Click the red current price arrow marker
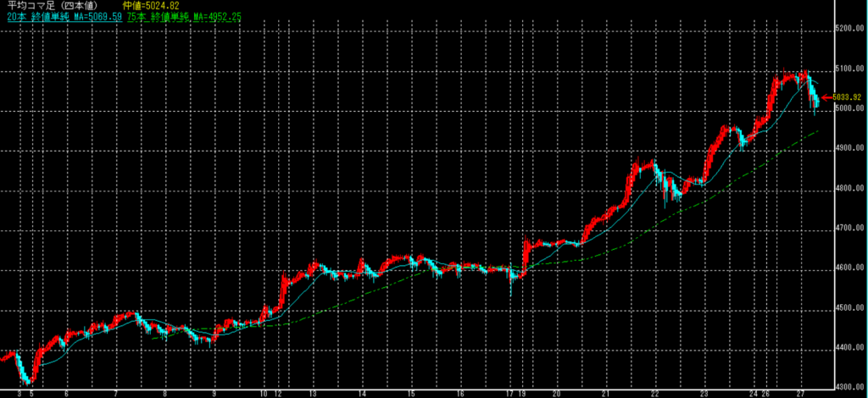 [826, 97]
